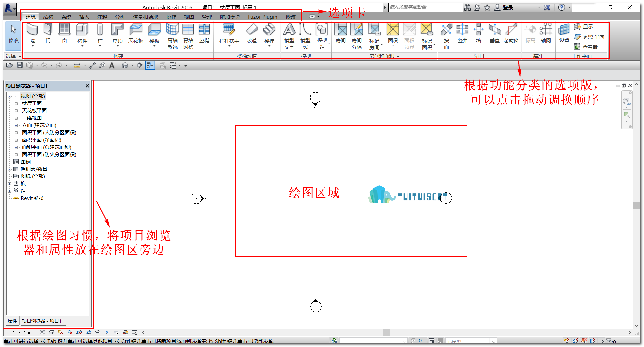Select the 竖梃 mullion tool
Image resolution: width=644 pixels, height=347 pixels.
tap(204, 34)
